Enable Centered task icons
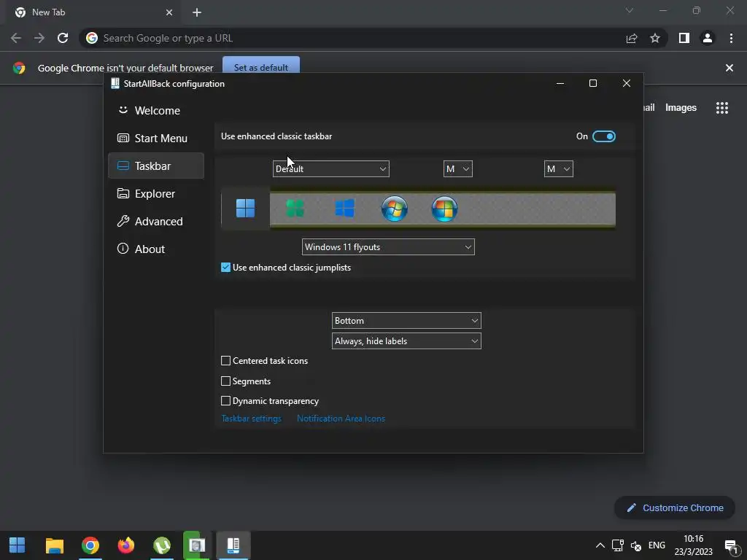Image resolution: width=747 pixels, height=560 pixels. 226,361
